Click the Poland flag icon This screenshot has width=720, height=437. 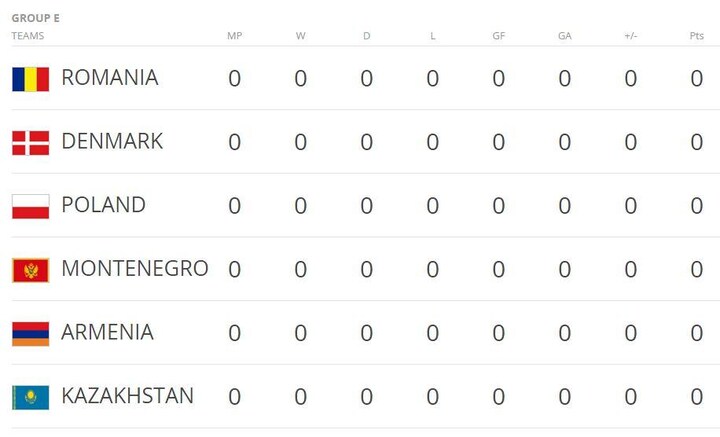pyautogui.click(x=30, y=207)
